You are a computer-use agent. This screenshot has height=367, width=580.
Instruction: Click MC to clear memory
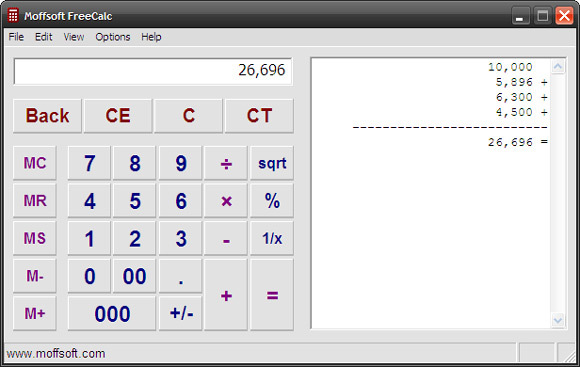(35, 163)
